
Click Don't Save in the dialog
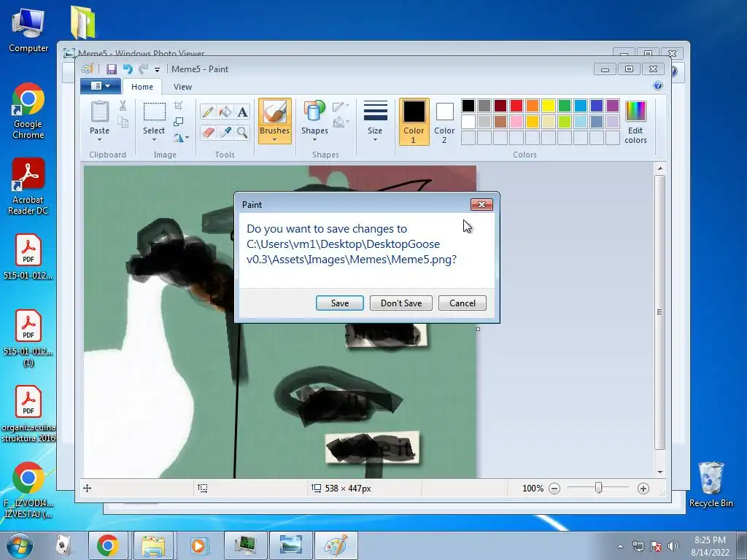click(401, 303)
